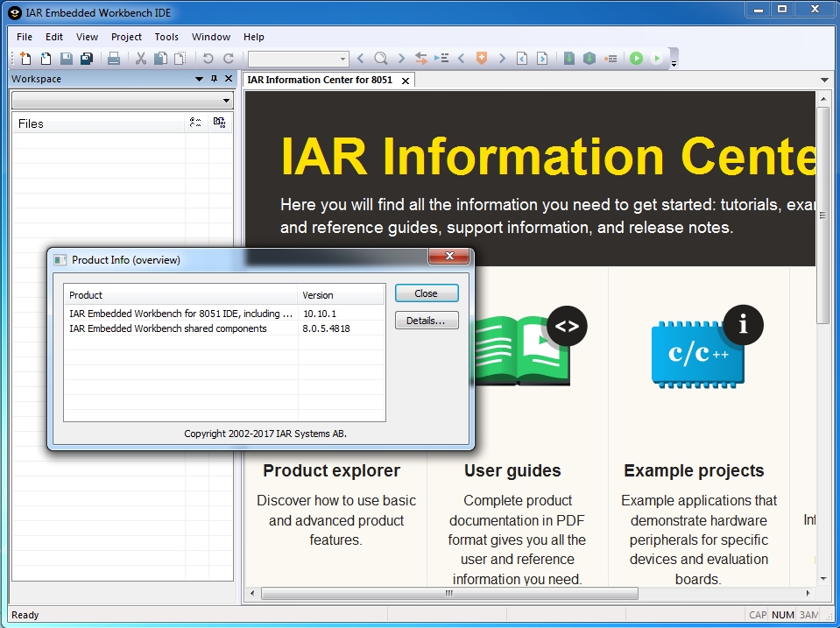Screen dimensions: 840x628
Task: Click the horizontal scrollbar thumb
Action: (449, 593)
